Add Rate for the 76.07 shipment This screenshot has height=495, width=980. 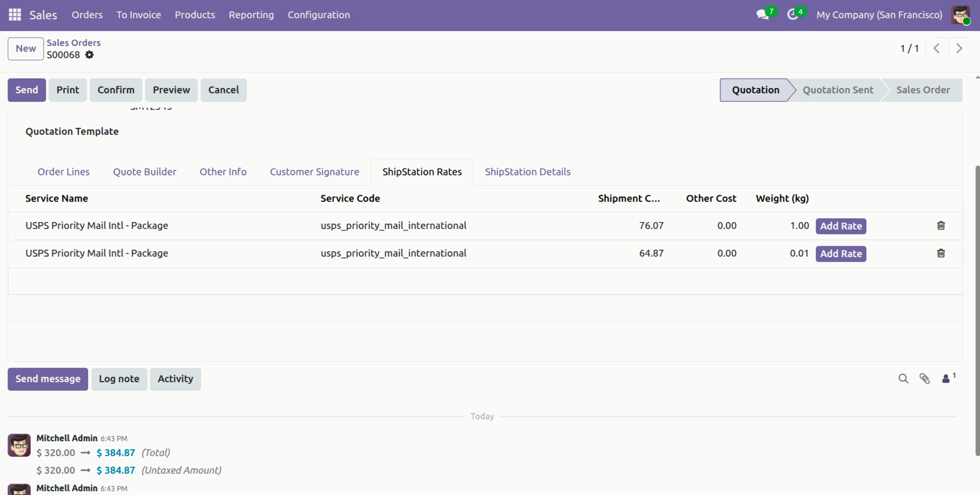pyautogui.click(x=841, y=226)
